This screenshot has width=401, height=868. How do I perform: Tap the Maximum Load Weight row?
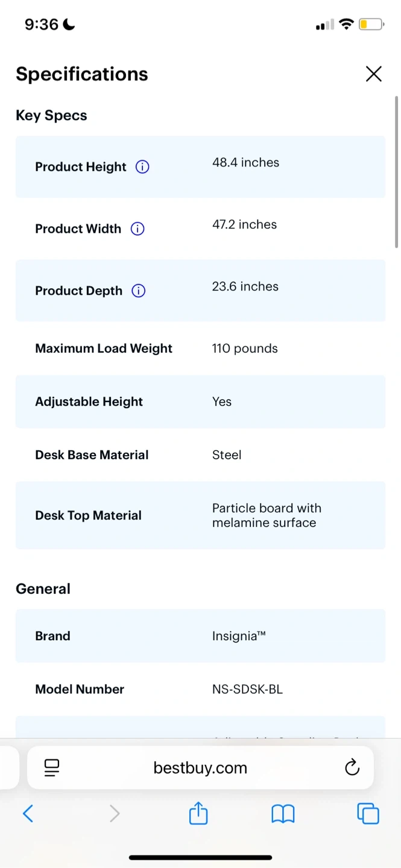coord(200,348)
